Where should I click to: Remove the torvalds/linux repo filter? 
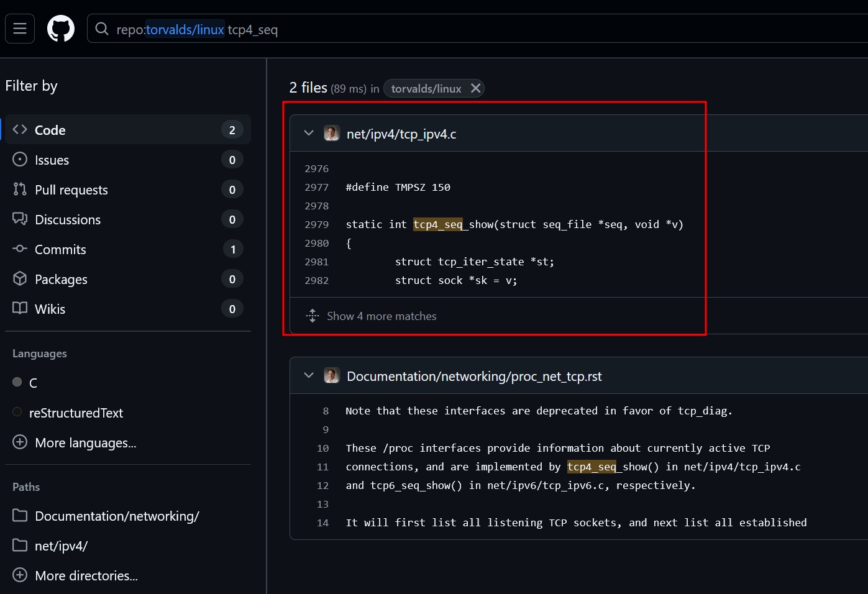(475, 88)
